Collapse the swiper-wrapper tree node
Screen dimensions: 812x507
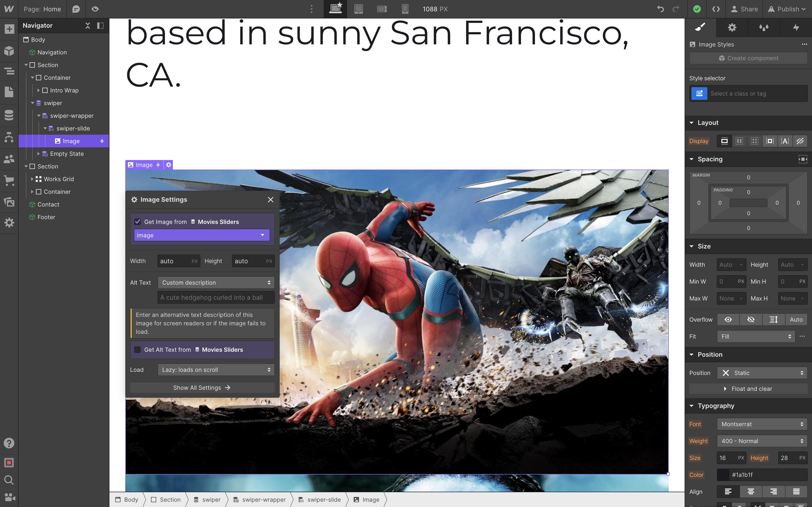(39, 116)
